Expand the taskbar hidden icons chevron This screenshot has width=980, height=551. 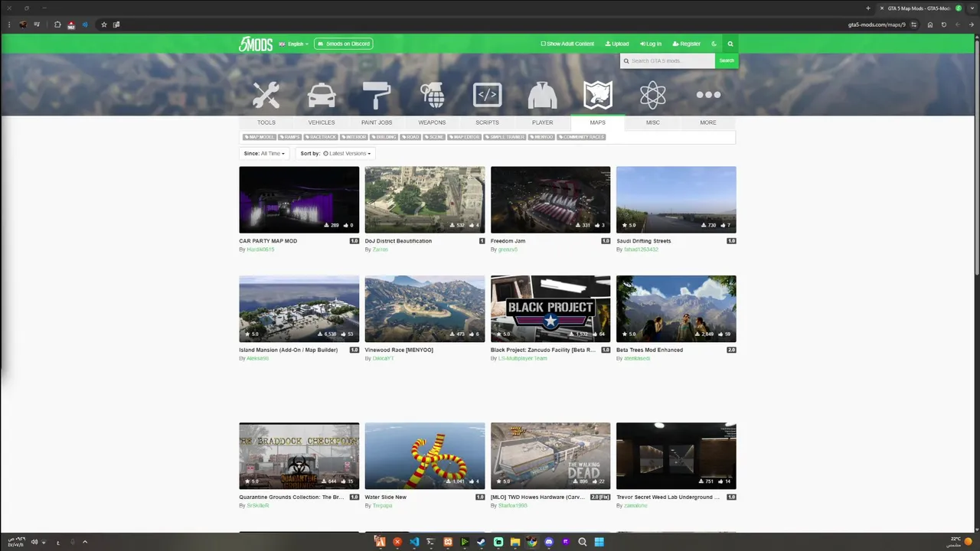(85, 542)
